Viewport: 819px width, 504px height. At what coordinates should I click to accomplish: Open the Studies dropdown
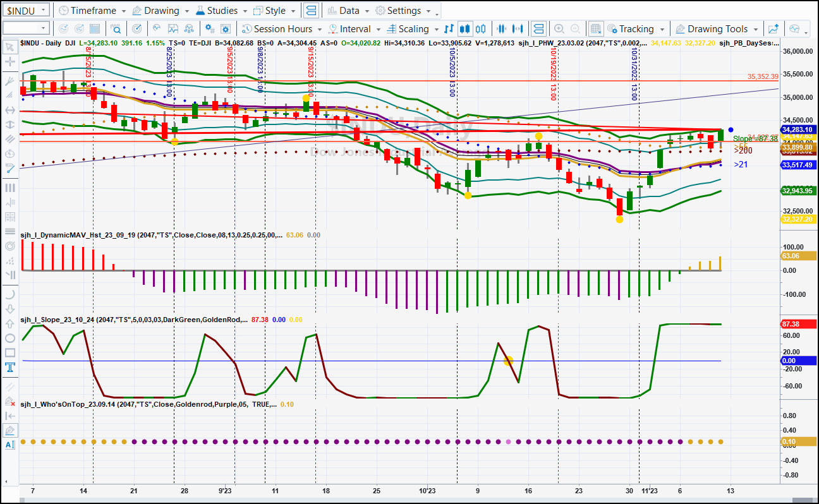tap(221, 11)
